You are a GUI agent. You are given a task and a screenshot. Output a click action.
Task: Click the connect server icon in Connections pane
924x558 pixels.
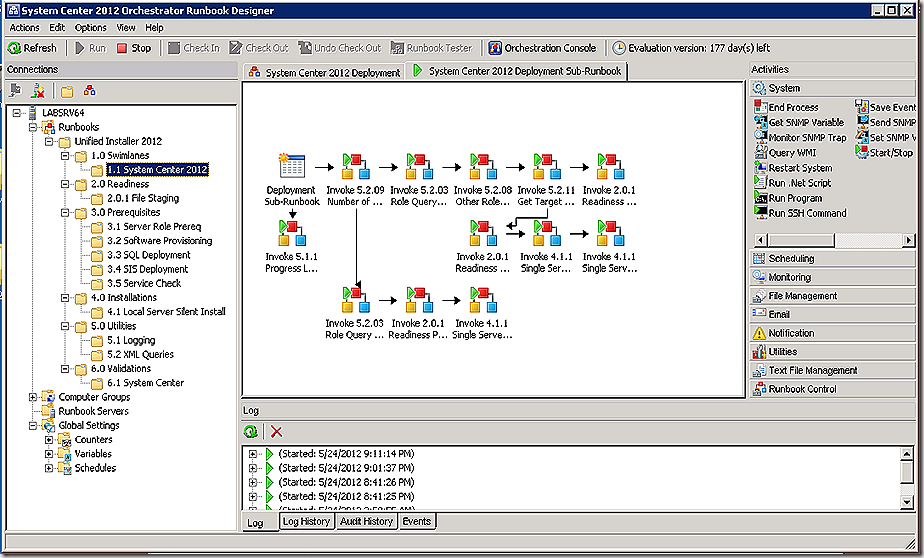15,91
